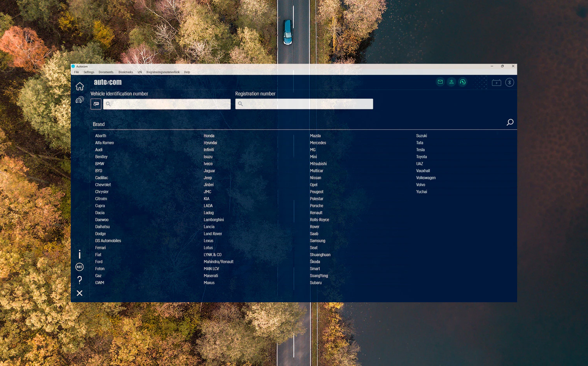Click the Autocom app icon in title bar
The width and height of the screenshot is (588, 366).
(x=73, y=66)
